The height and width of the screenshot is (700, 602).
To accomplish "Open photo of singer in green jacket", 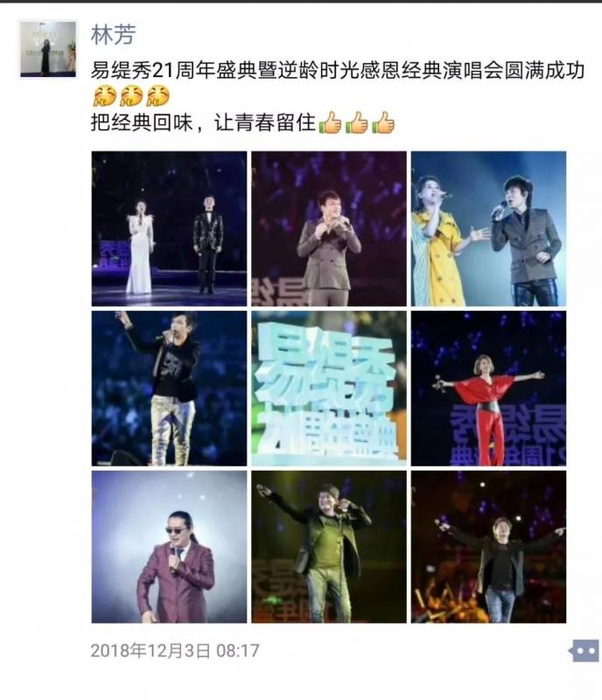I will point(329,547).
